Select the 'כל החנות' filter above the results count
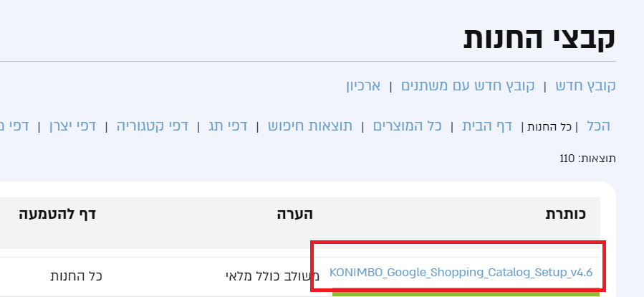This screenshot has width=644, height=297. click(x=551, y=128)
